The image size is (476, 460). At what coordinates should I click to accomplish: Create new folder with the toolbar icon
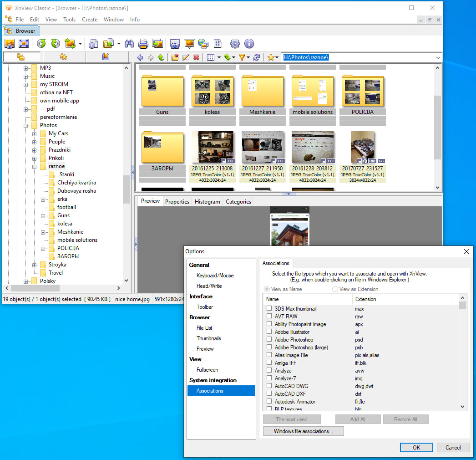pyautogui.click(x=175, y=57)
